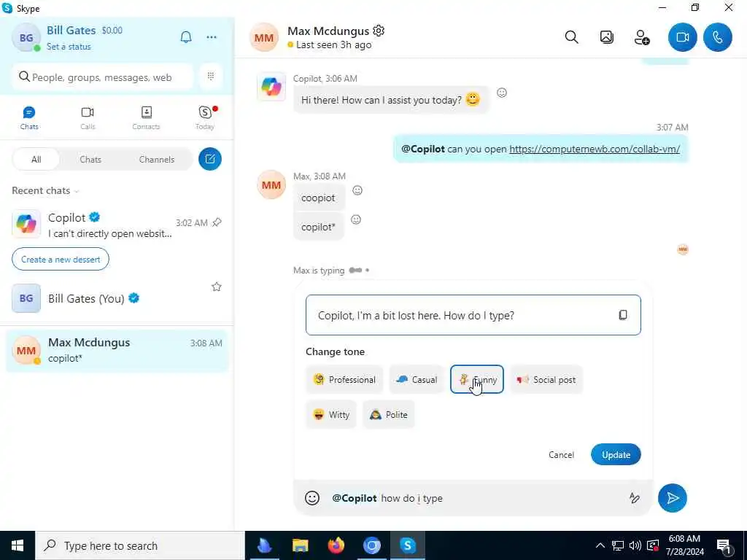Expand the Recent chats sort dropdown
This screenshot has height=560, width=747.
[x=45, y=190]
